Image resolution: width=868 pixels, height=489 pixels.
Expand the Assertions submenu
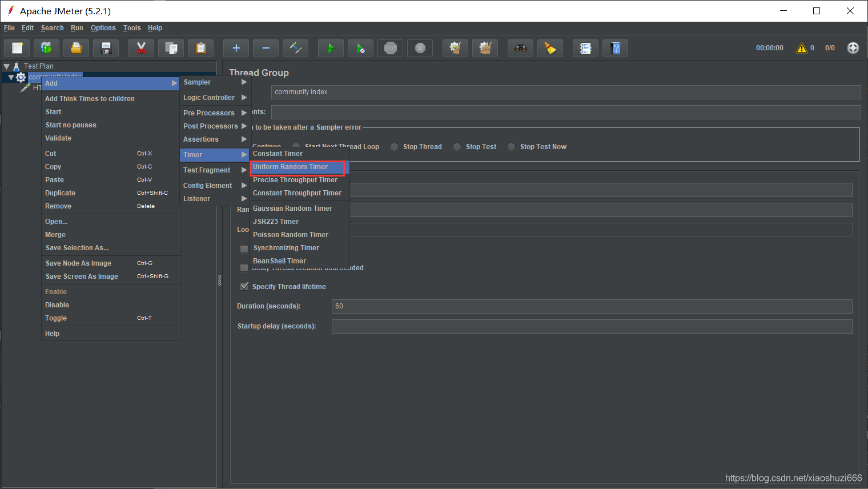click(215, 139)
